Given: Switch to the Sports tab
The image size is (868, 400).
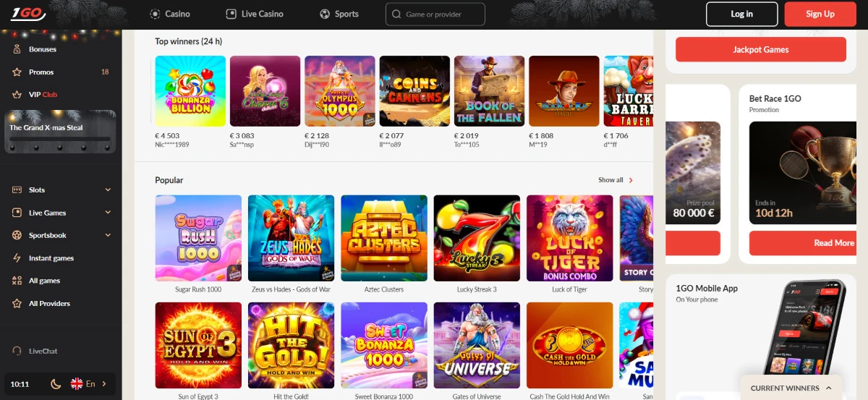Looking at the screenshot, I should (339, 14).
